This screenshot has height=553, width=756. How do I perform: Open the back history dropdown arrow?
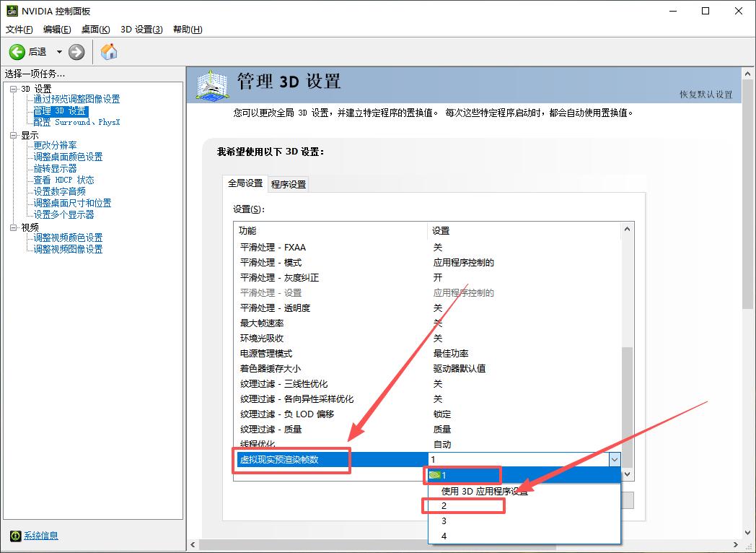click(59, 52)
